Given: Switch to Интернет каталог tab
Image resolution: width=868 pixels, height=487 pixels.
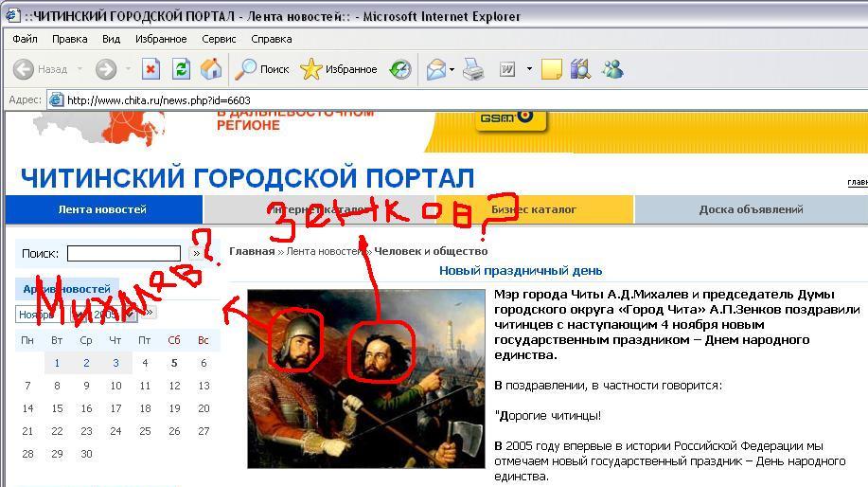Looking at the screenshot, I should pos(319,209).
